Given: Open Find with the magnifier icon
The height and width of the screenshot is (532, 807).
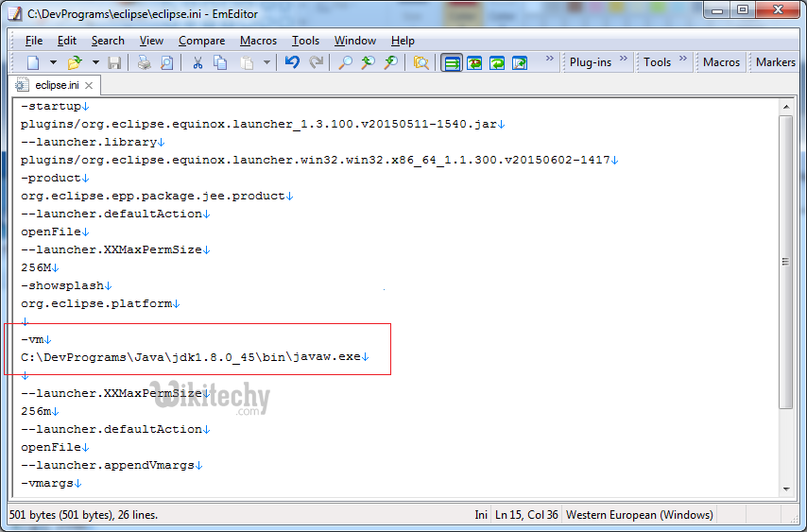Looking at the screenshot, I should click(x=346, y=62).
